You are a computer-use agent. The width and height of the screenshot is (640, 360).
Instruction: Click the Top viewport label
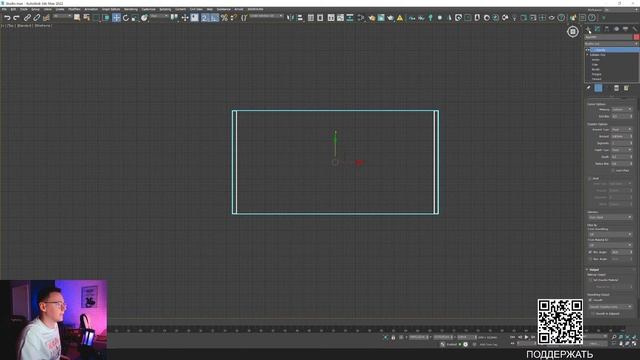(11, 26)
